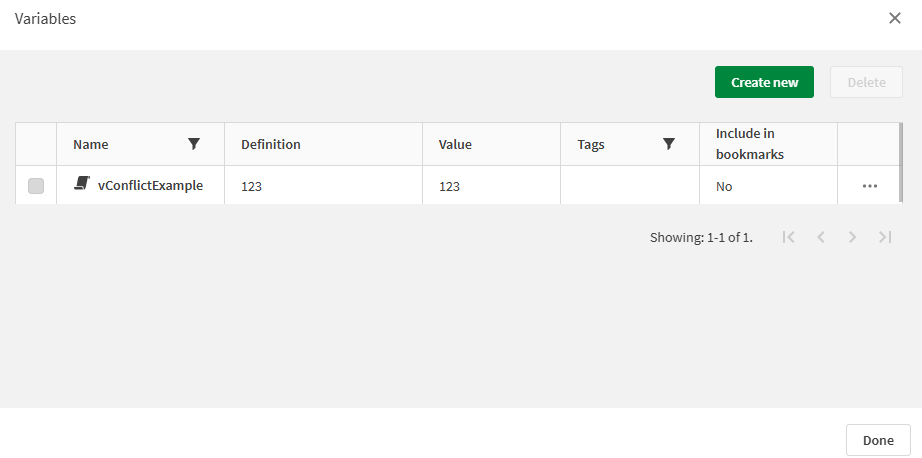Open the three-dots menu for vConflictExample
Screen dimensions: 922x458
[x=869, y=186]
